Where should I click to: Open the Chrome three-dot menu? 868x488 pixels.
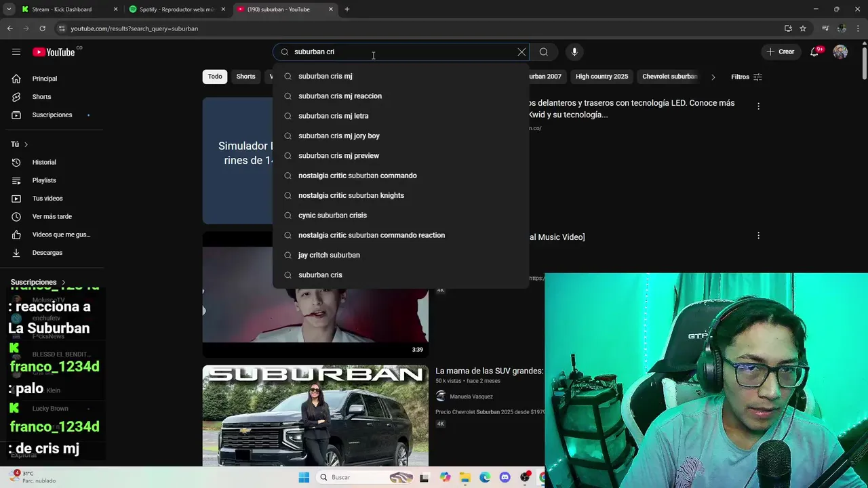pos(858,28)
